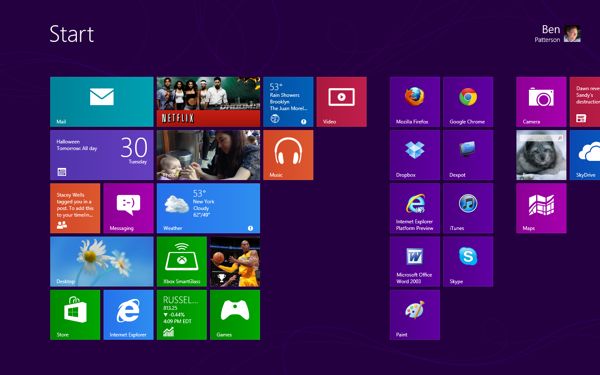Open Google Chrome tile

coord(468,102)
